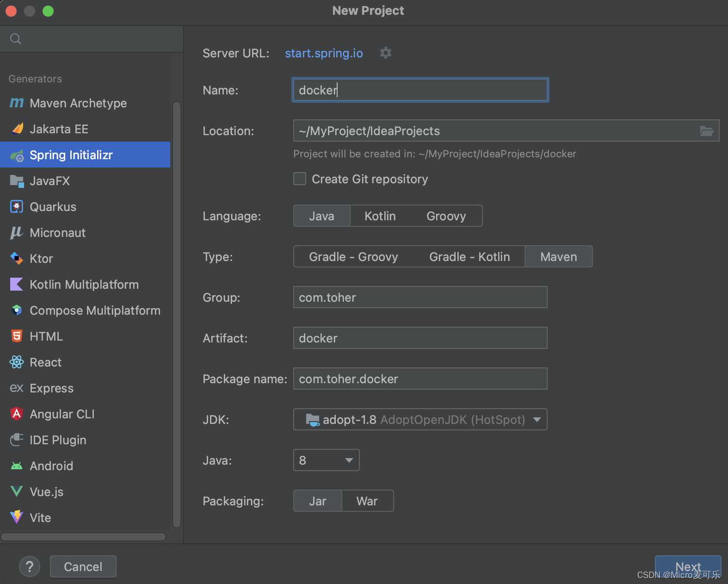The image size is (728, 584).
Task: Click the Angular CLI logo icon
Action: [17, 414]
